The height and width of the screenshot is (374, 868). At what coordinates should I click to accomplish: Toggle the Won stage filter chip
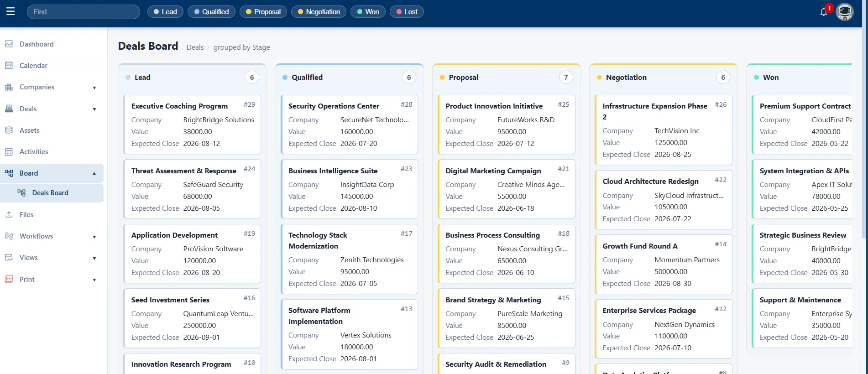click(368, 12)
